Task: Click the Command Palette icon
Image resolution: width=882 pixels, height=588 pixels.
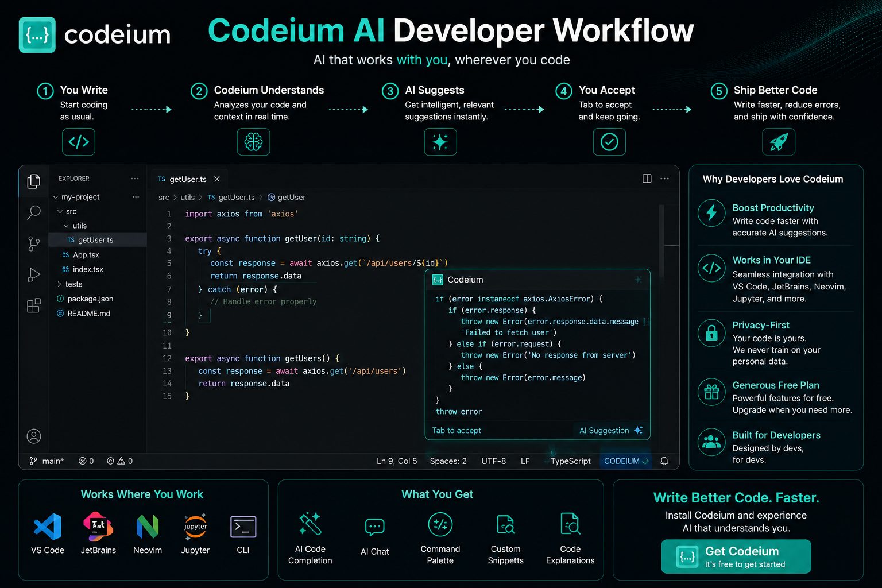Action: (440, 524)
